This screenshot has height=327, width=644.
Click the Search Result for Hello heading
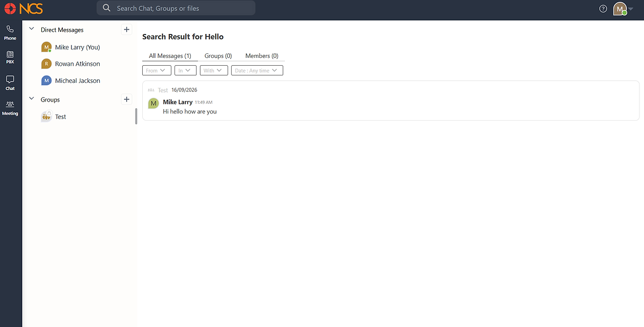point(183,37)
